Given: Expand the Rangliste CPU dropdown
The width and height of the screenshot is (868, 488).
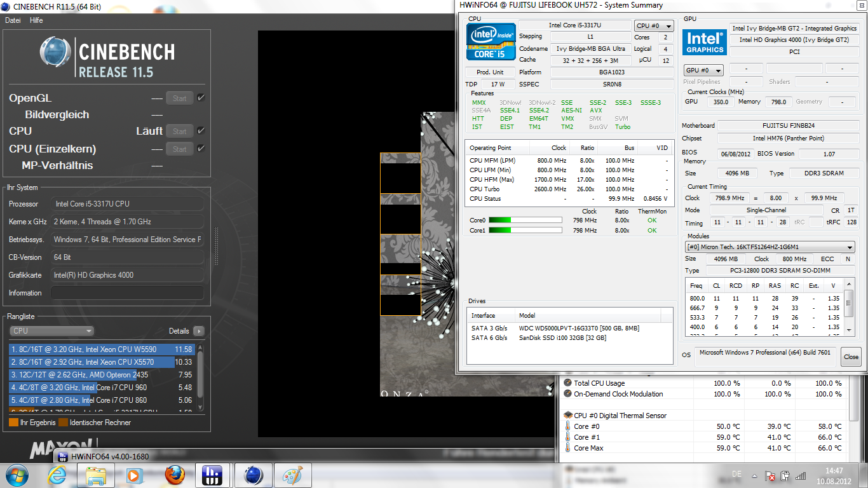Looking at the screenshot, I should tap(52, 330).
